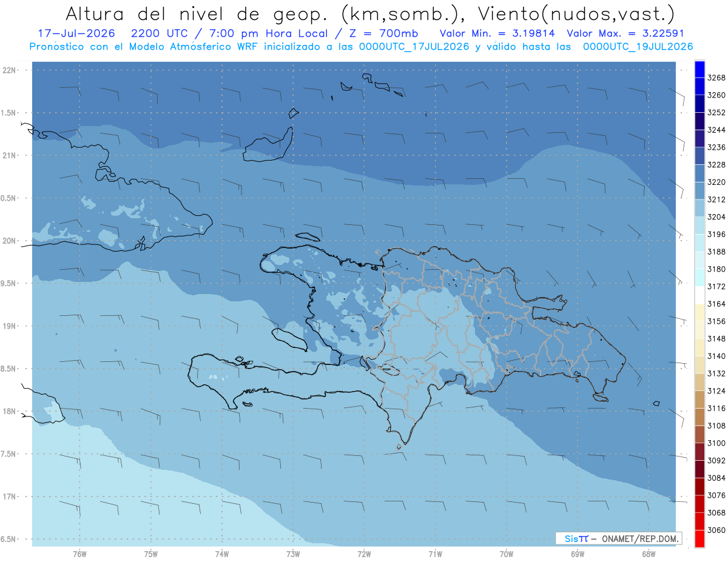Screen dimensions: 728x562
Task: Click the title 'Altura del nivel de geop.'
Action: (197, 13)
